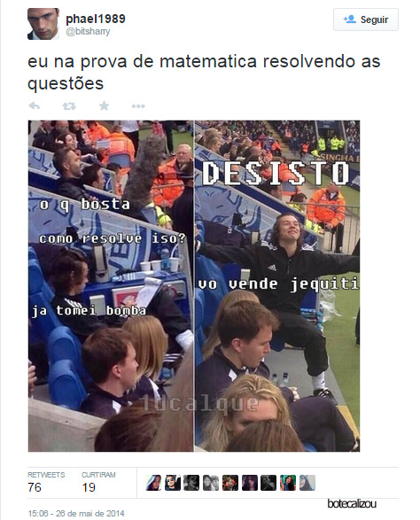
Task: Open the tweet timestamp 26 de mai de 2014
Action: pyautogui.click(x=76, y=514)
